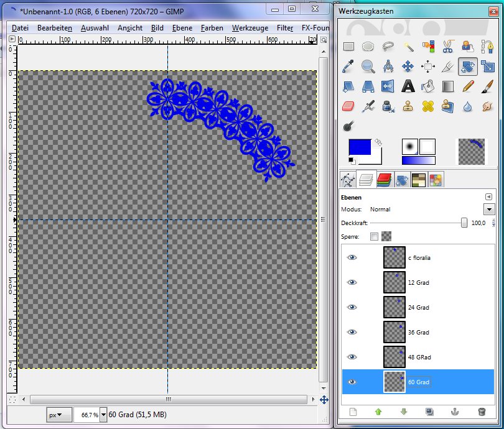Select the Fuzzy Select magic wand
This screenshot has width=504, height=429.
408,46
